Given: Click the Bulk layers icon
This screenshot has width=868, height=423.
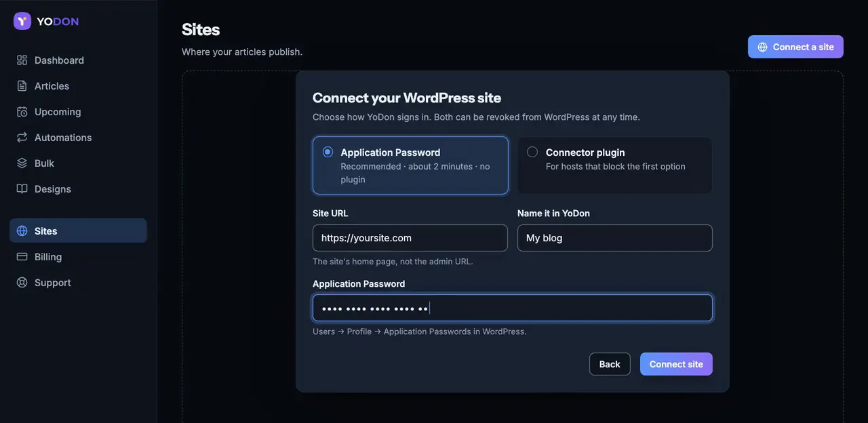Looking at the screenshot, I should pyautogui.click(x=22, y=163).
